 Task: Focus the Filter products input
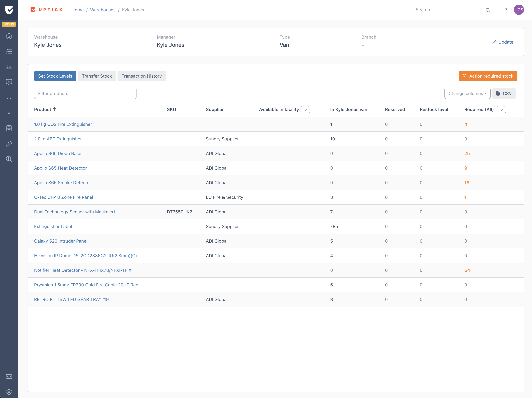tap(85, 93)
